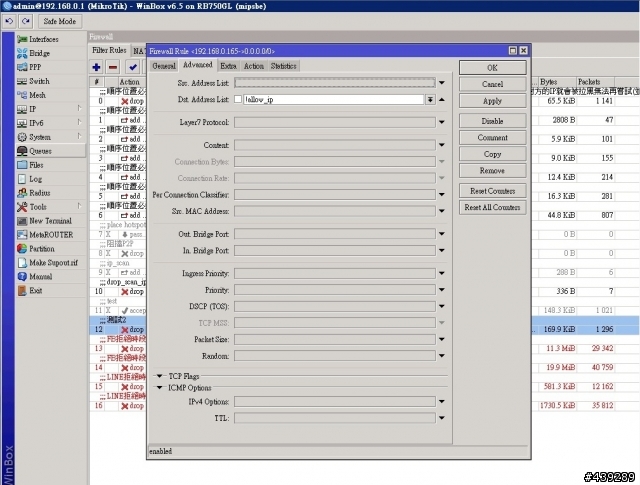The width and height of the screenshot is (640, 485).
Task: Toggle Safe Mode button
Action: coord(60,21)
